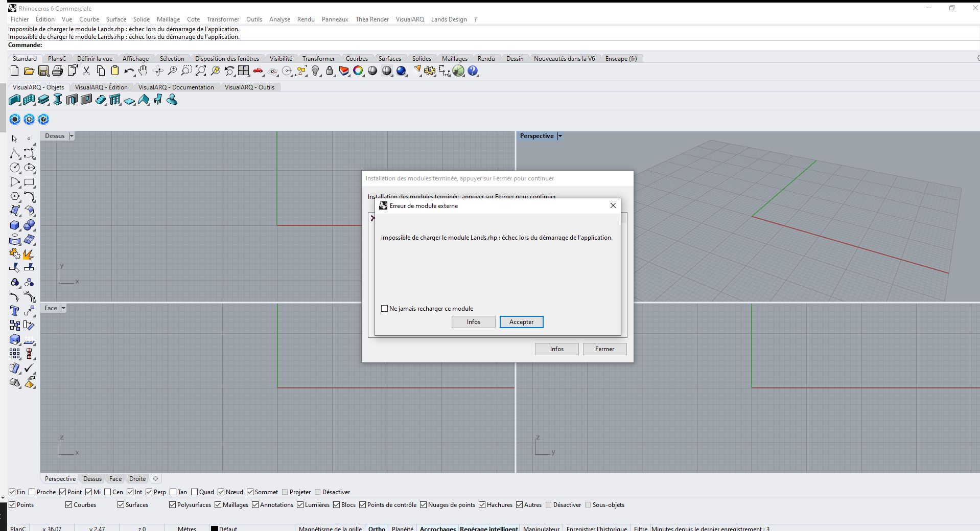Click the Zoom extents icon

(x=201, y=71)
